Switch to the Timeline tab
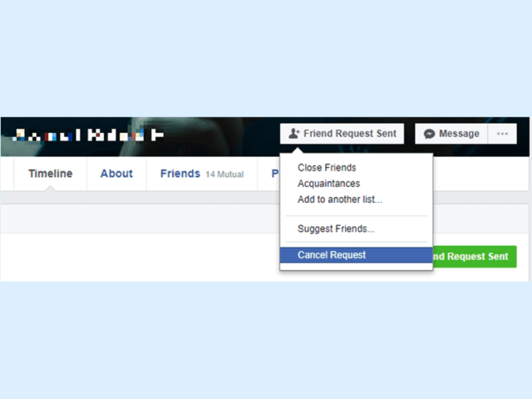The width and height of the screenshot is (532, 399). [50, 174]
